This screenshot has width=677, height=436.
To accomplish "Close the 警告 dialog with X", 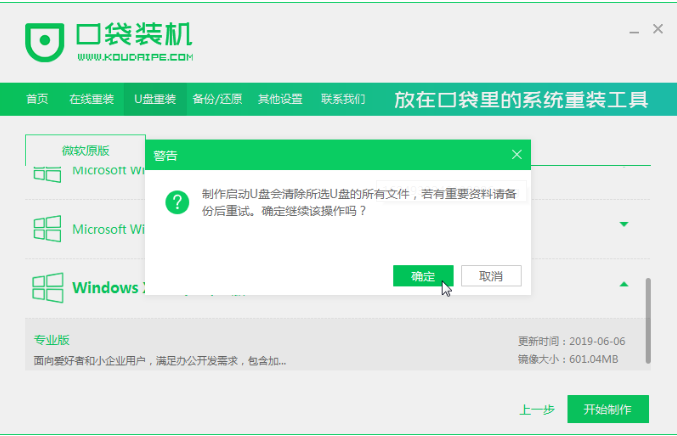I will pyautogui.click(x=516, y=155).
